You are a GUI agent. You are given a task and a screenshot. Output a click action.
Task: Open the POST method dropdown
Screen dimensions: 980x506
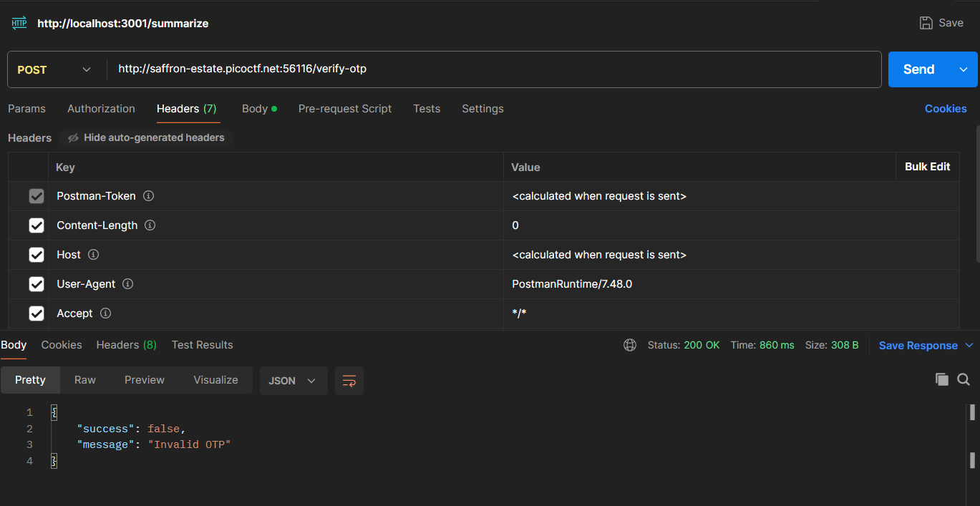54,69
